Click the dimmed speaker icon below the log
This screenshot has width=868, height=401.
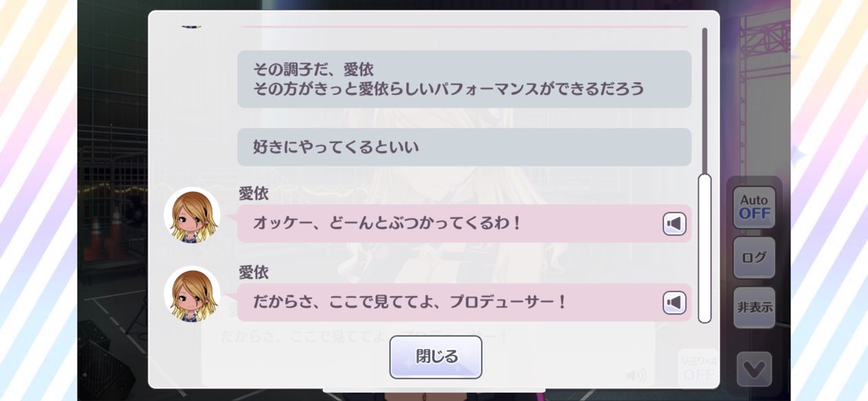pos(636,375)
